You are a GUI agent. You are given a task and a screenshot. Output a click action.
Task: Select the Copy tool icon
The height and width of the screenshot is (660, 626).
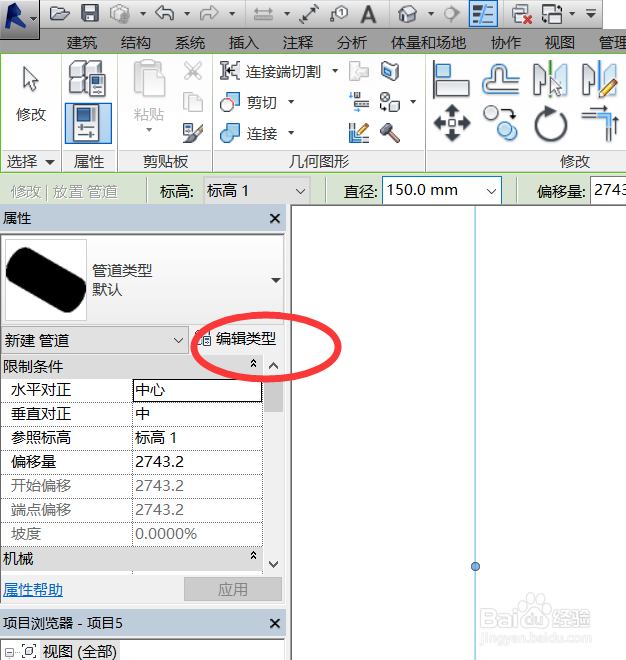tap(501, 123)
